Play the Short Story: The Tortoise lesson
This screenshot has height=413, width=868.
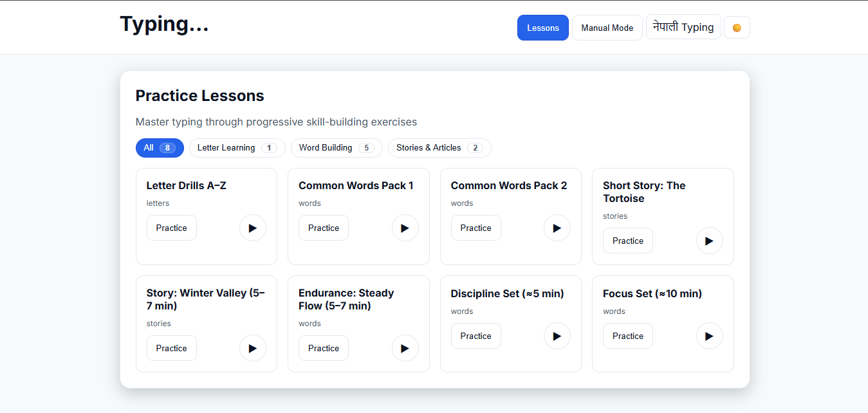[x=709, y=241]
